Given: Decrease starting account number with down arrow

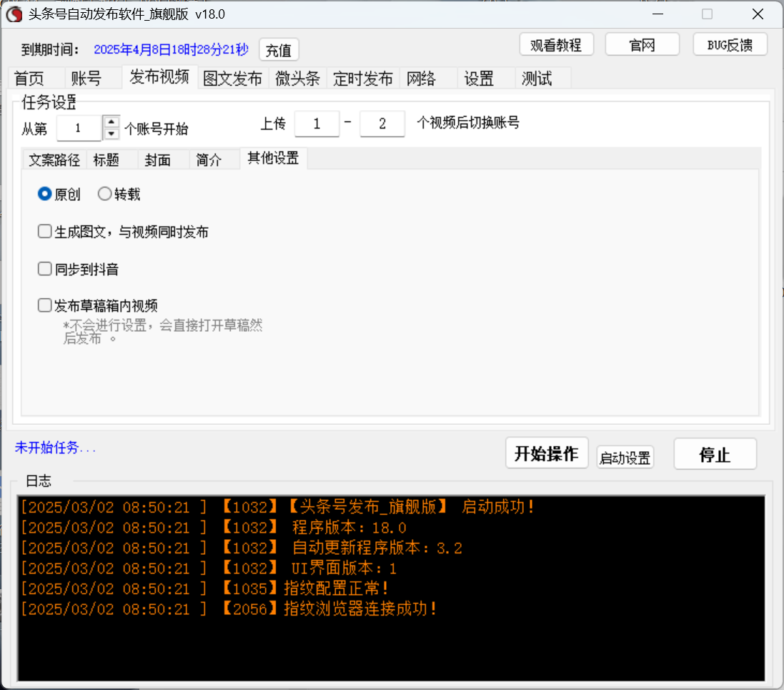Looking at the screenshot, I should 111,134.
